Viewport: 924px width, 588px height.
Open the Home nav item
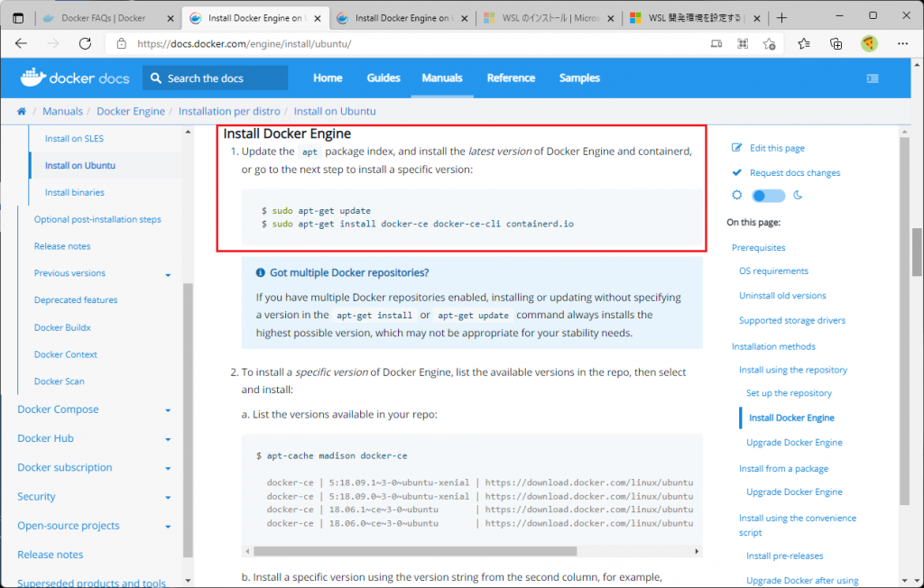click(328, 78)
